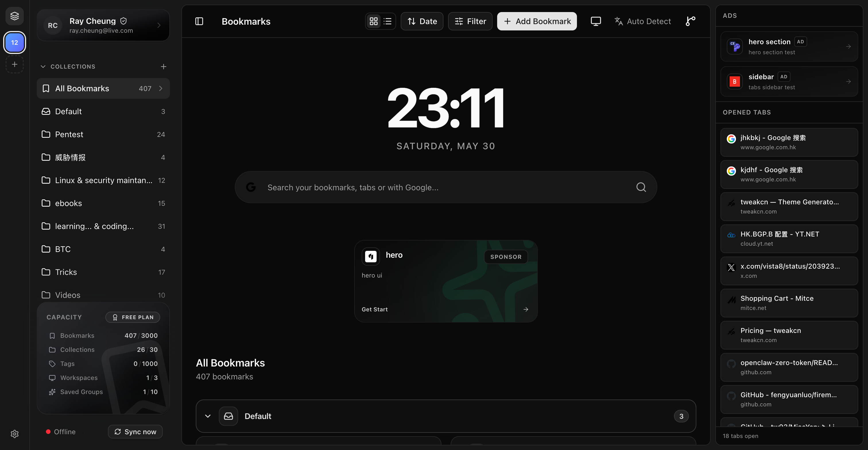The height and width of the screenshot is (450, 868).
Task: Select the workspace tile numbered 12
Action: point(14,42)
